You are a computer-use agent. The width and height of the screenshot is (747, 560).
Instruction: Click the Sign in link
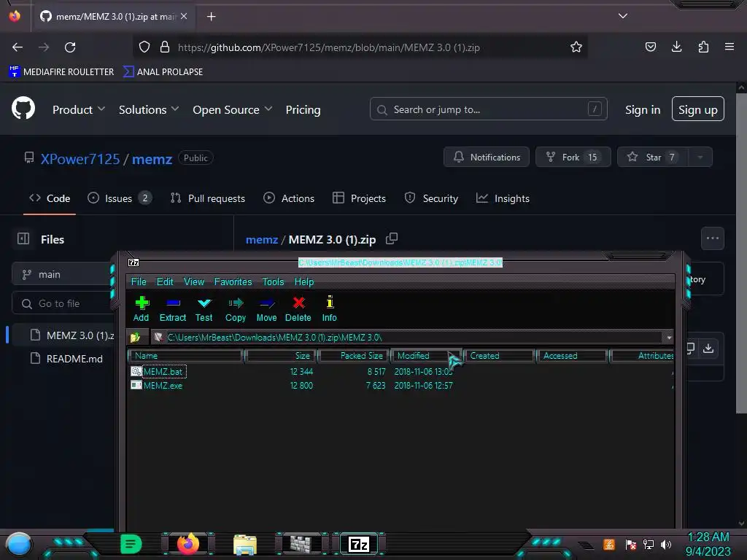click(642, 110)
